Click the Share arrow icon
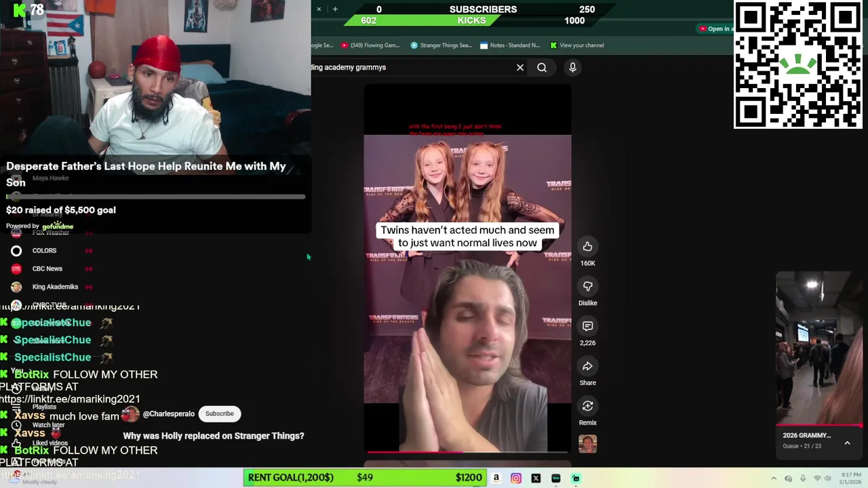The width and height of the screenshot is (868, 488). (x=587, y=367)
